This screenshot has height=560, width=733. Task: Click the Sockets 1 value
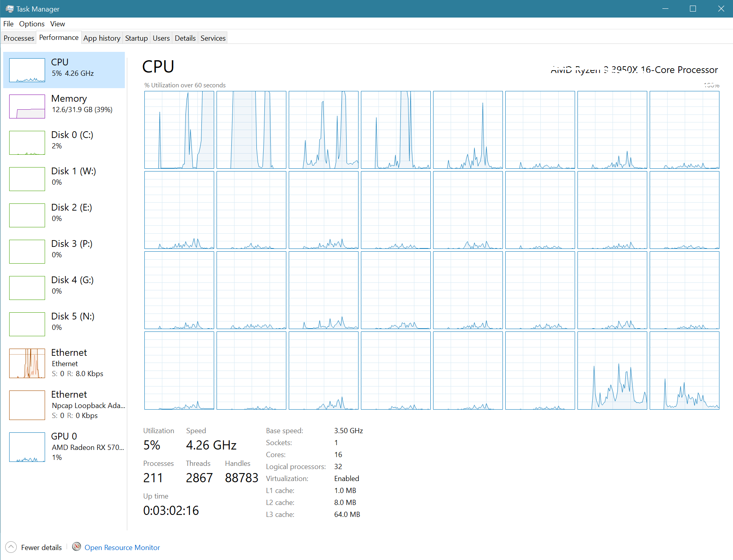pos(336,443)
